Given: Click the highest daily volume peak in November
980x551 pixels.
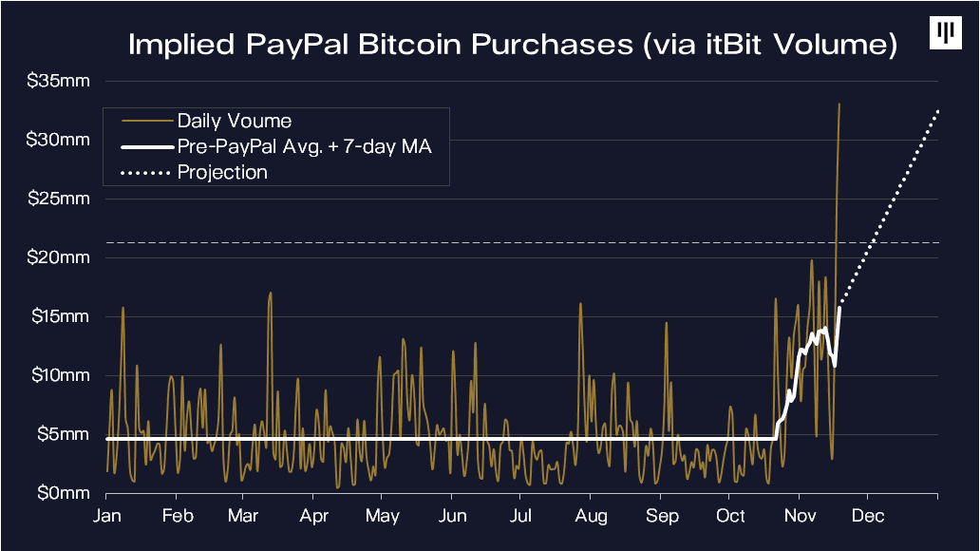Looking at the screenshot, I should pyautogui.click(x=839, y=104).
